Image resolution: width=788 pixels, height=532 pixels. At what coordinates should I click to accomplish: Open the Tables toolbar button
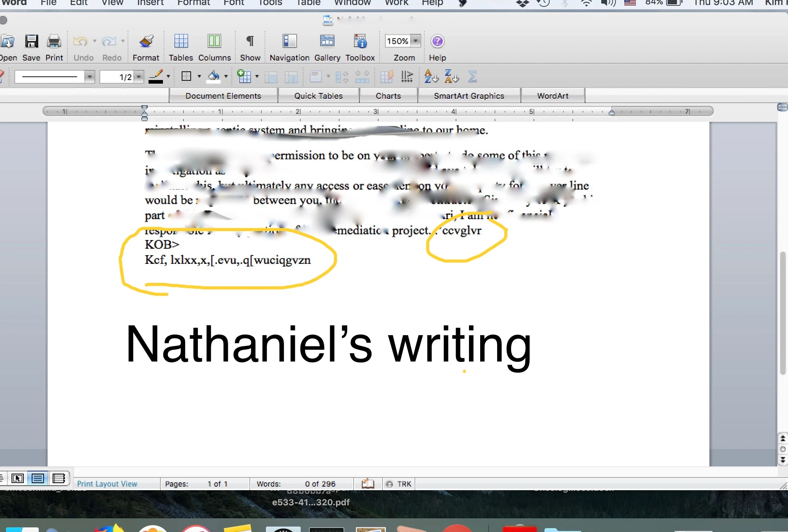click(181, 41)
